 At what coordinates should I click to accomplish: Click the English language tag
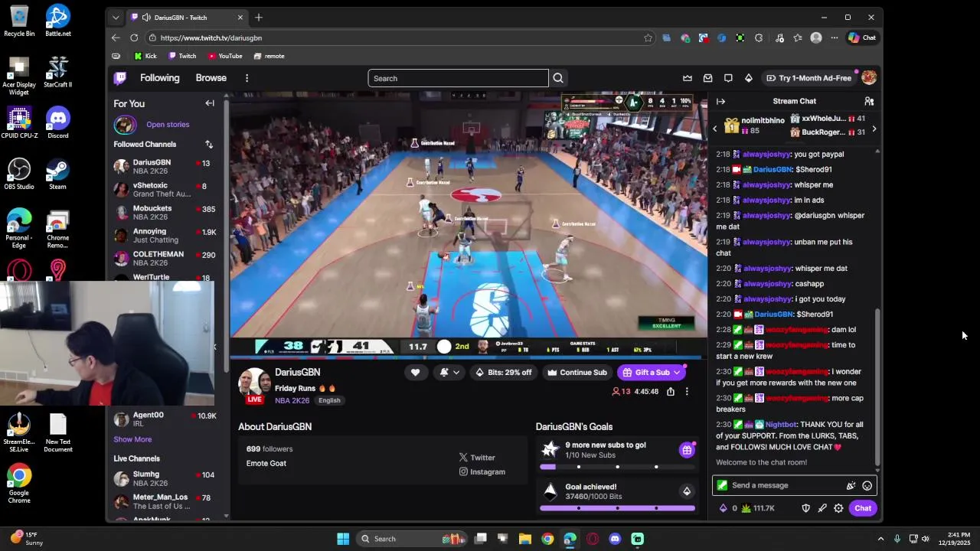pyautogui.click(x=329, y=400)
